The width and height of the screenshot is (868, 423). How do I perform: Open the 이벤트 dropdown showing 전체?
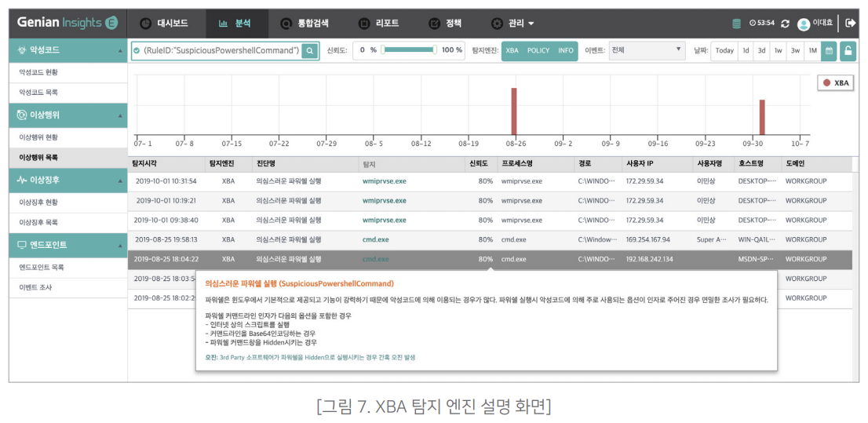(x=647, y=51)
